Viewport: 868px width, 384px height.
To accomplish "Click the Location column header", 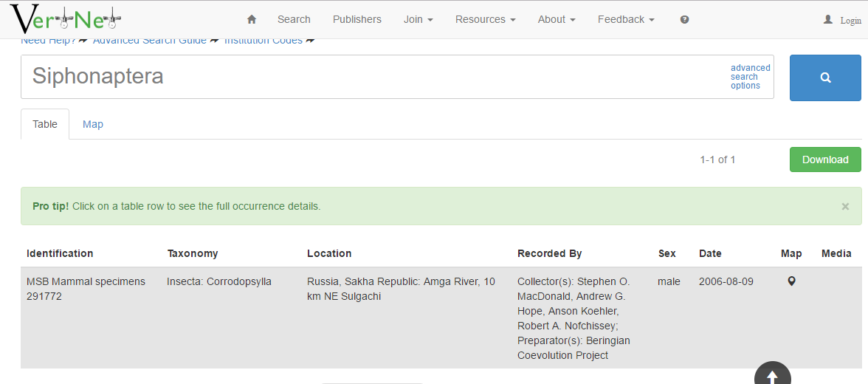I will click(x=329, y=253).
